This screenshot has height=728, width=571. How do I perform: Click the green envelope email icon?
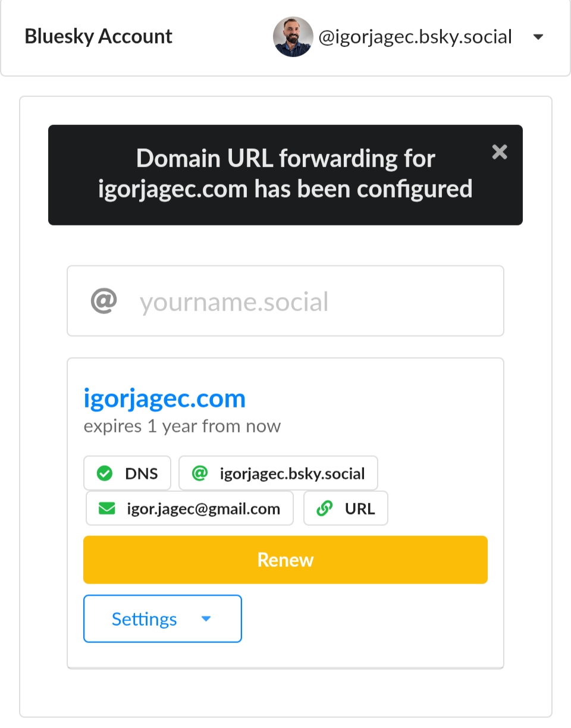tap(106, 509)
